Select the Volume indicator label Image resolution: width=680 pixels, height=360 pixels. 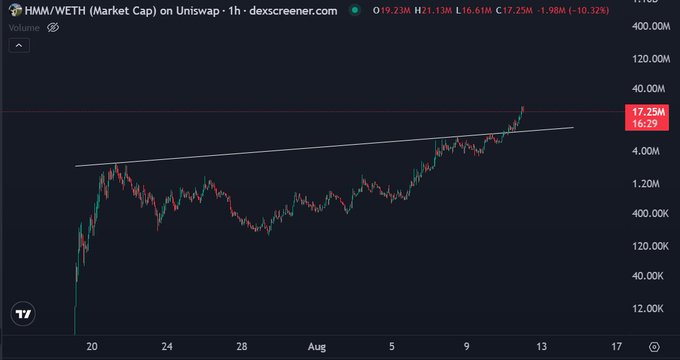(x=24, y=28)
